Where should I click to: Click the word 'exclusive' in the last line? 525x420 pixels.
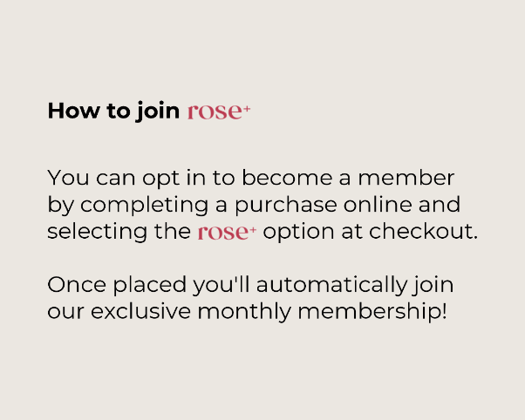[x=140, y=312]
